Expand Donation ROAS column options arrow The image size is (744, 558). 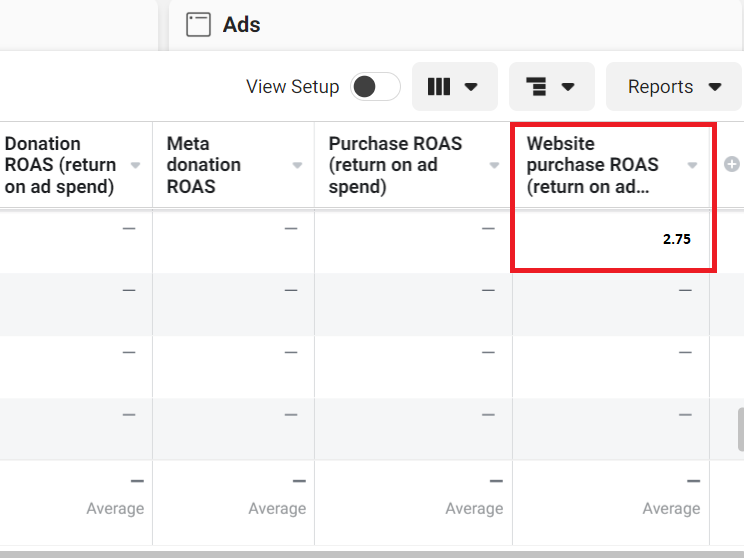point(135,165)
